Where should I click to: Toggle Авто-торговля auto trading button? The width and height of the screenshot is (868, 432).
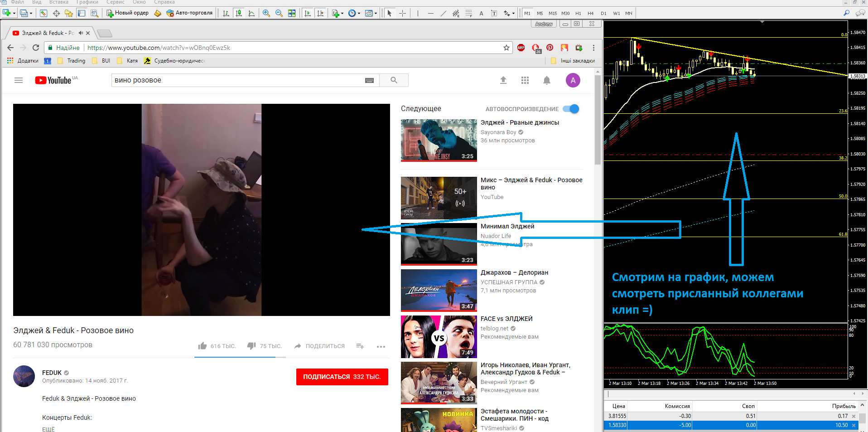coord(189,13)
